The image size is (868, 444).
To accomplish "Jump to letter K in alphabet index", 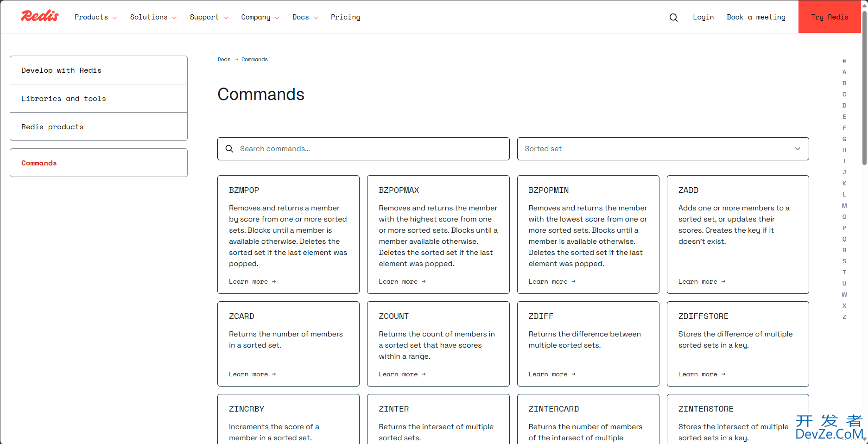I will click(x=844, y=184).
